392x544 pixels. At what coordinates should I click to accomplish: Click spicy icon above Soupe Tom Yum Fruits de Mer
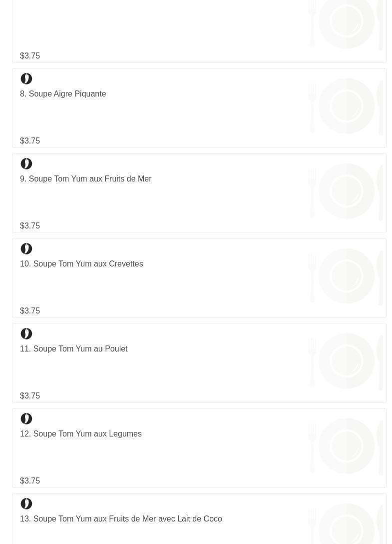(x=26, y=164)
